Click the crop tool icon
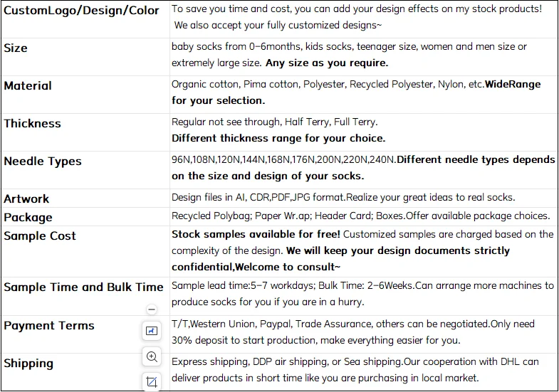 (152, 381)
